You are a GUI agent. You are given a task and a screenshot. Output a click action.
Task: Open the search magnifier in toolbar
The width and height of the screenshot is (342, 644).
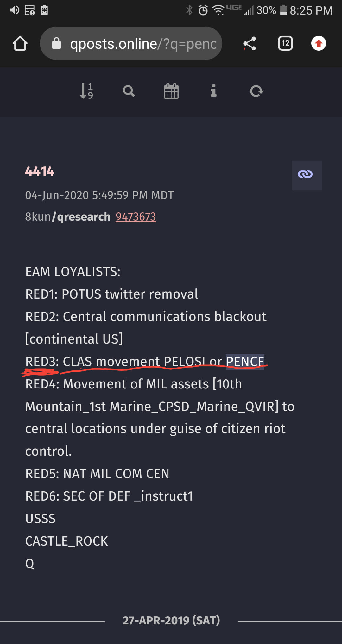tap(129, 91)
